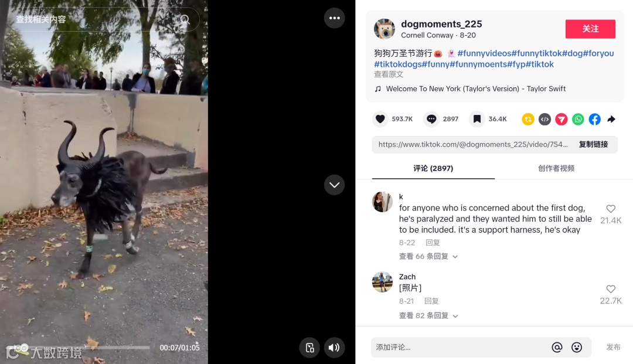Image resolution: width=633 pixels, height=364 pixels.
Task: Click the search magnifier icon on video
Action: click(185, 19)
